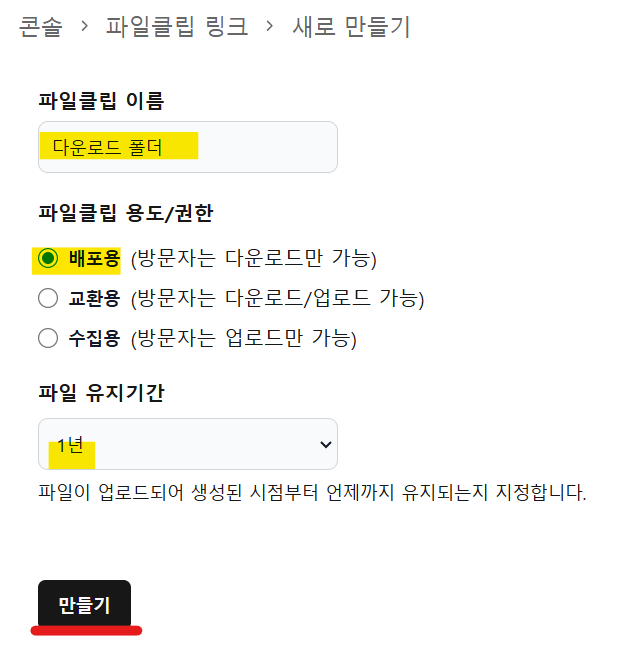
Task: Click the 파일 유지기간 label
Action: point(100,393)
